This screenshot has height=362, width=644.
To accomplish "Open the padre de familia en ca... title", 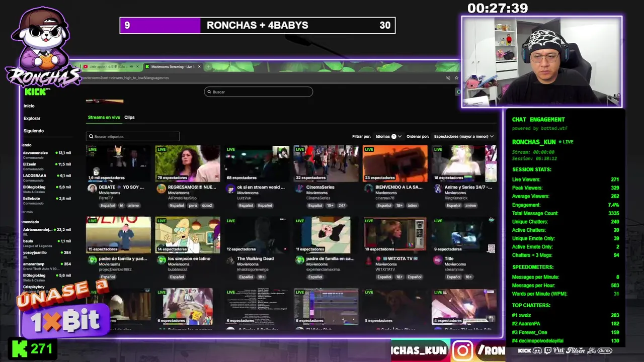I will pos(331,258).
